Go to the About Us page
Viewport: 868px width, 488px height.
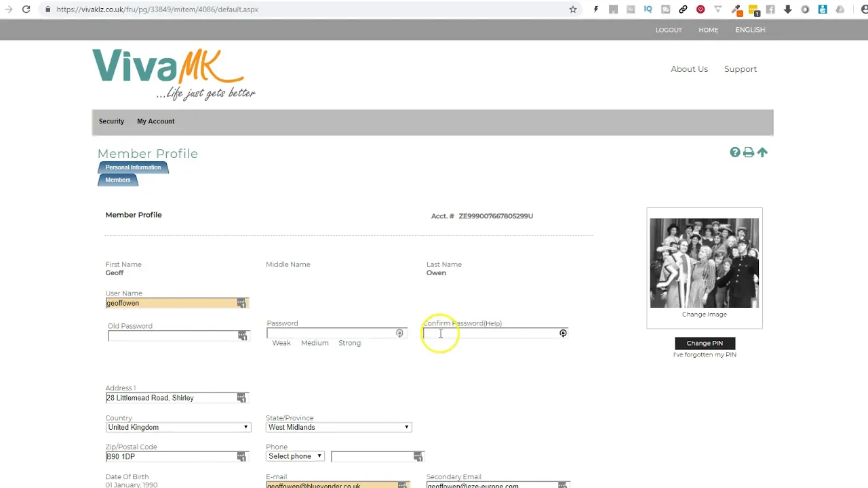pyautogui.click(x=689, y=69)
